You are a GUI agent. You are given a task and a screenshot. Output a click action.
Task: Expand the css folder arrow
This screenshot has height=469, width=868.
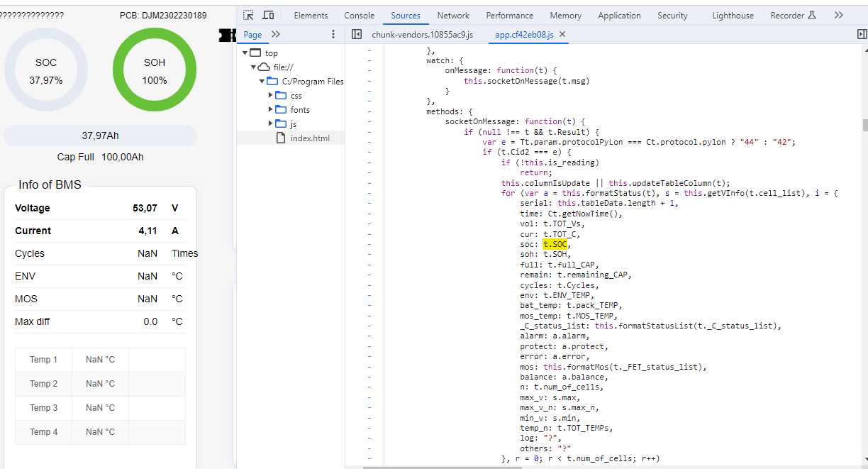click(271, 96)
